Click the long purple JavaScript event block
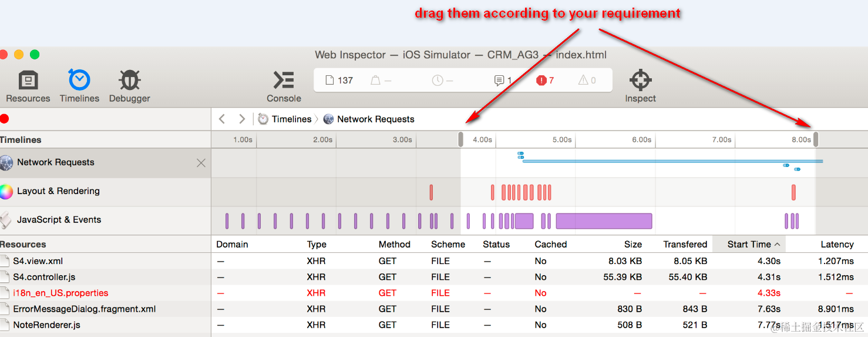868x337 pixels. pyautogui.click(x=604, y=221)
